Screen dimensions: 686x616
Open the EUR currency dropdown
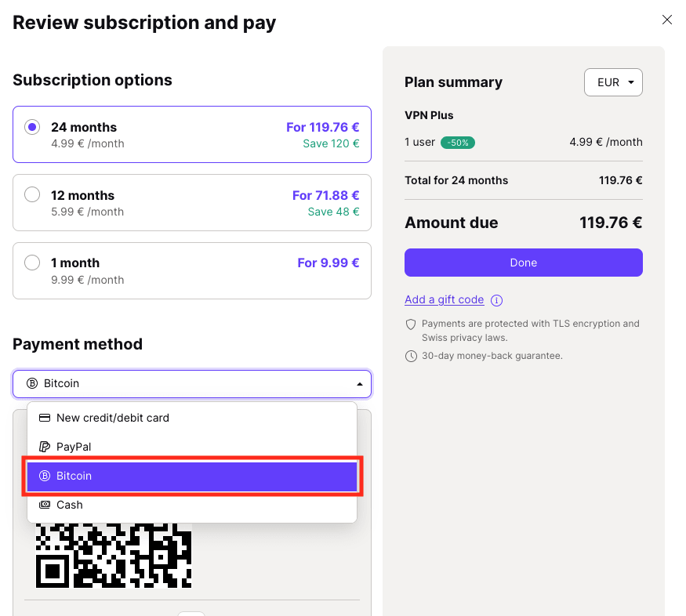pyautogui.click(x=613, y=82)
